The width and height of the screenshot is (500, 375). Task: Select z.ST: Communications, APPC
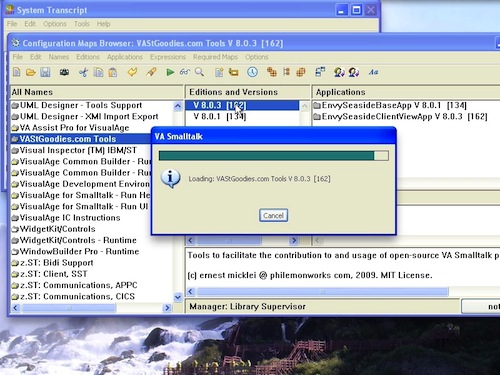point(74,285)
